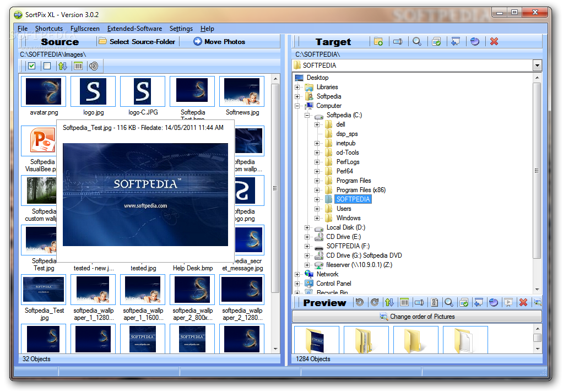Open the Help menu
This screenshot has width=563, height=392.
pos(207,29)
